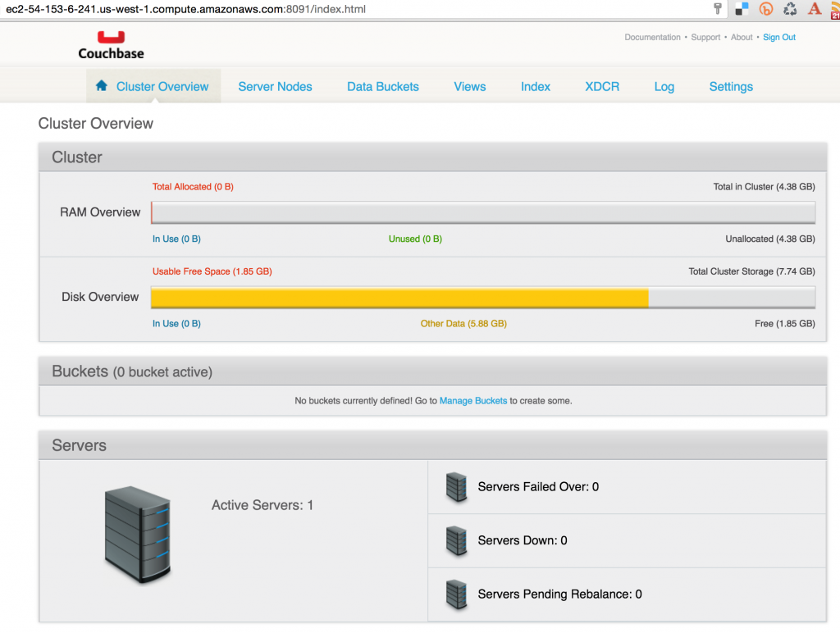
Task: Click the yellow Disk Overview usage bar
Action: [399, 297]
